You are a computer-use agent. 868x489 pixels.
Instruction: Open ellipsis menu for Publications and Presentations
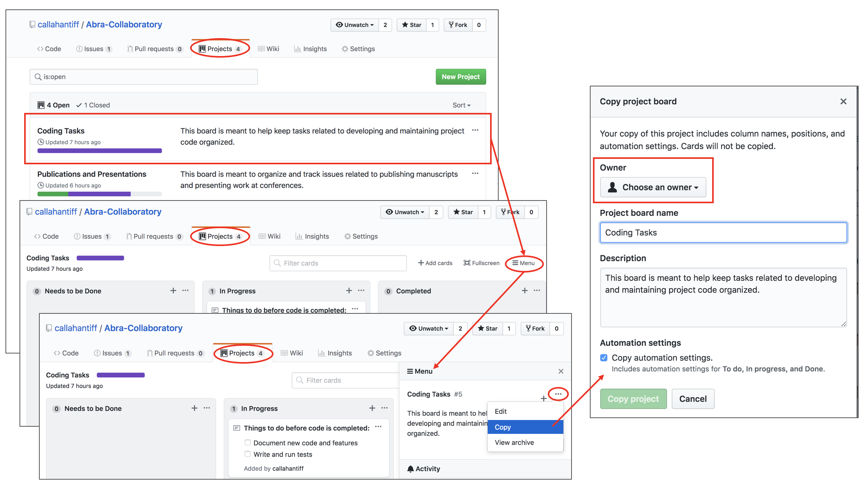pyautogui.click(x=475, y=174)
